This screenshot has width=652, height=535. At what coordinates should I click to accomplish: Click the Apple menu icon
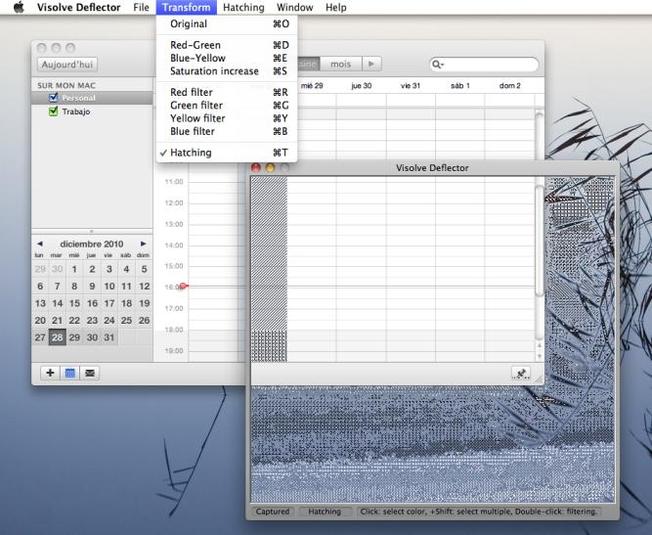[x=18, y=7]
